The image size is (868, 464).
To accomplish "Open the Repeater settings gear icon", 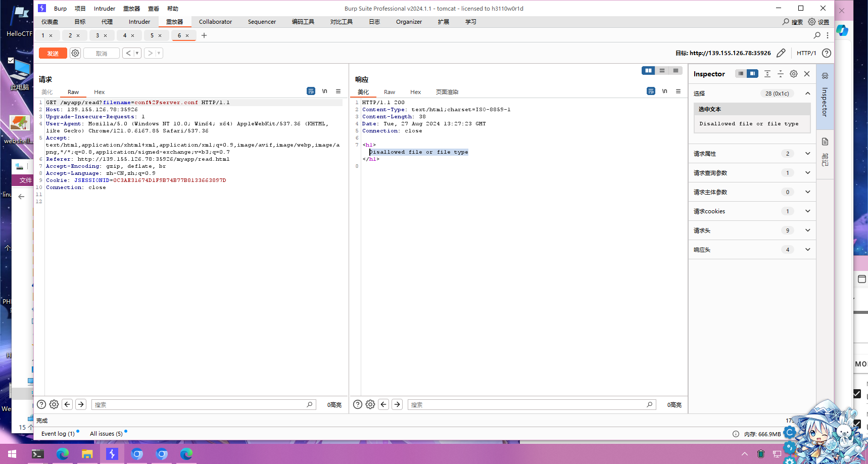I will pos(75,53).
